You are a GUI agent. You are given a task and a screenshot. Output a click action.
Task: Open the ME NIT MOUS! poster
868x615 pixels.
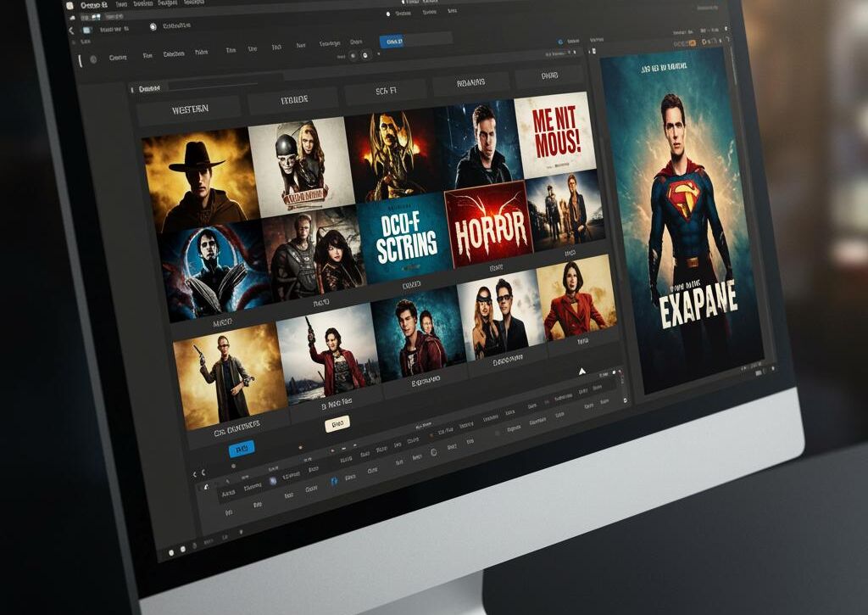555,135
